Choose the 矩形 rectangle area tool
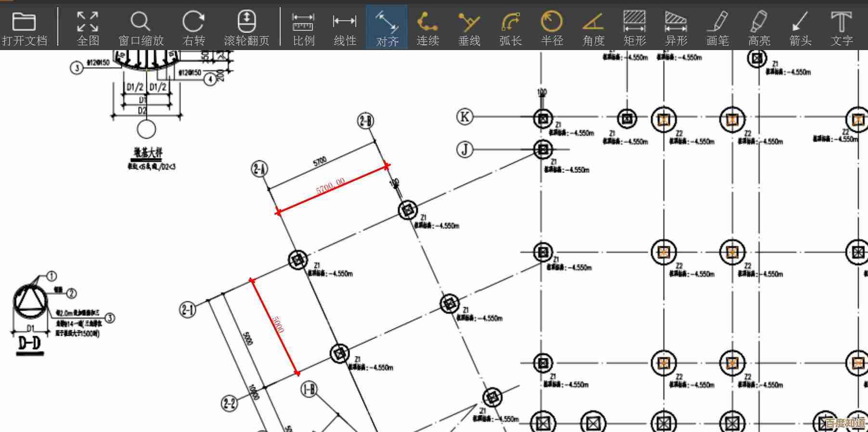Viewport: 868px width, 432px height. (635, 27)
